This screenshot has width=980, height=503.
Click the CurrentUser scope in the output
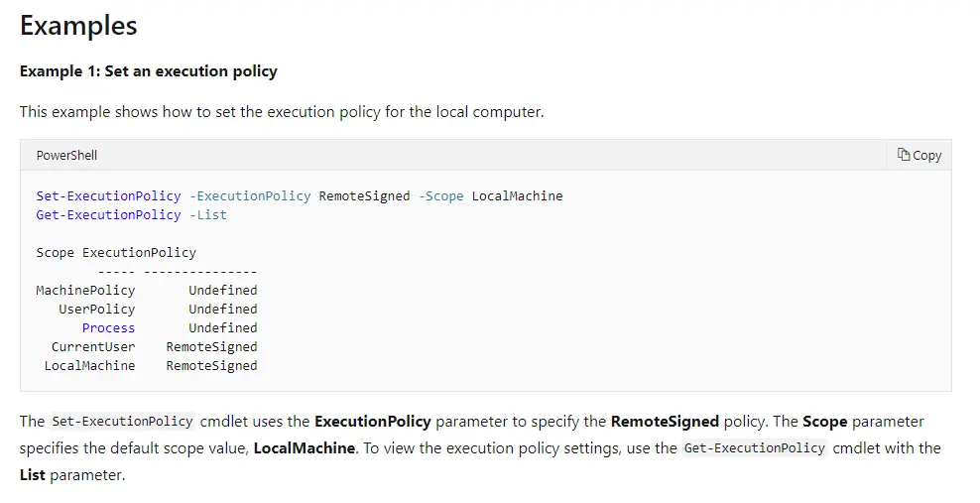93,346
